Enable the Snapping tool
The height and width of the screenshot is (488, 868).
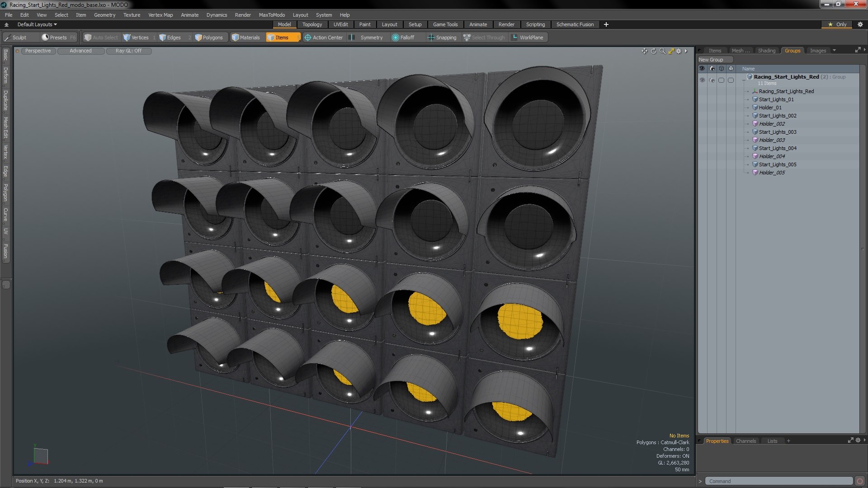442,38
